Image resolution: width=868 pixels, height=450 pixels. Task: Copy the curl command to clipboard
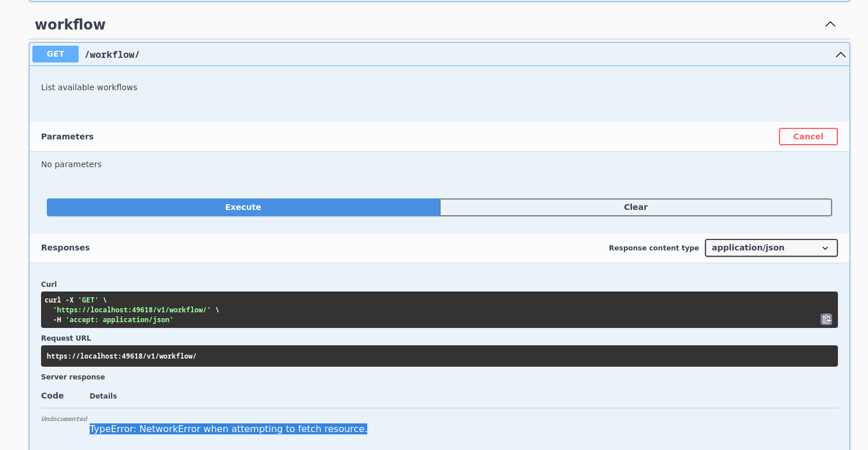pos(826,319)
